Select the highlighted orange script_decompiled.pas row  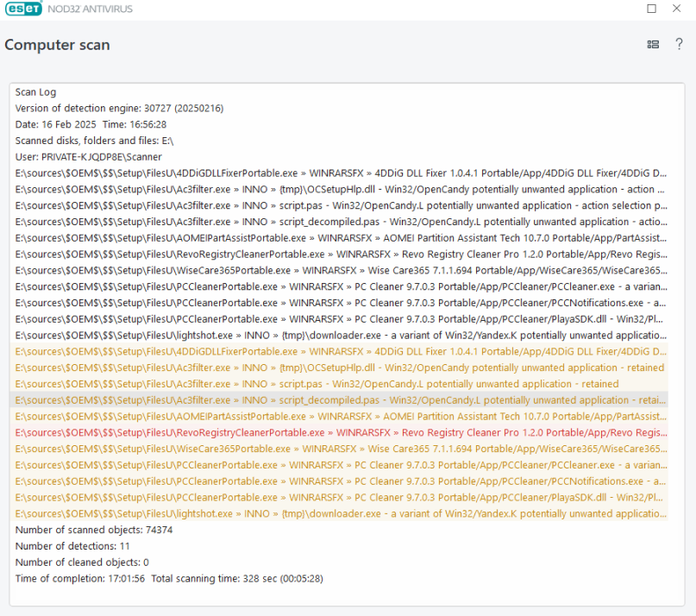[339, 400]
